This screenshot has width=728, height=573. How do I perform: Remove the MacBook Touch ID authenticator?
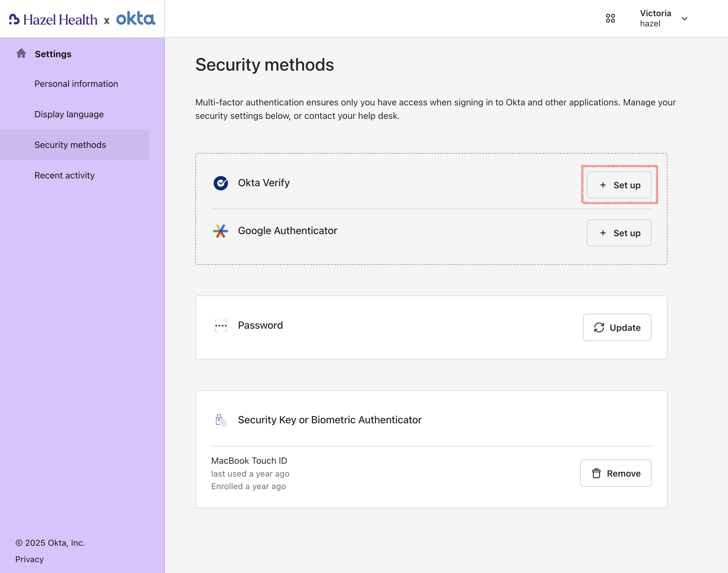tap(616, 473)
